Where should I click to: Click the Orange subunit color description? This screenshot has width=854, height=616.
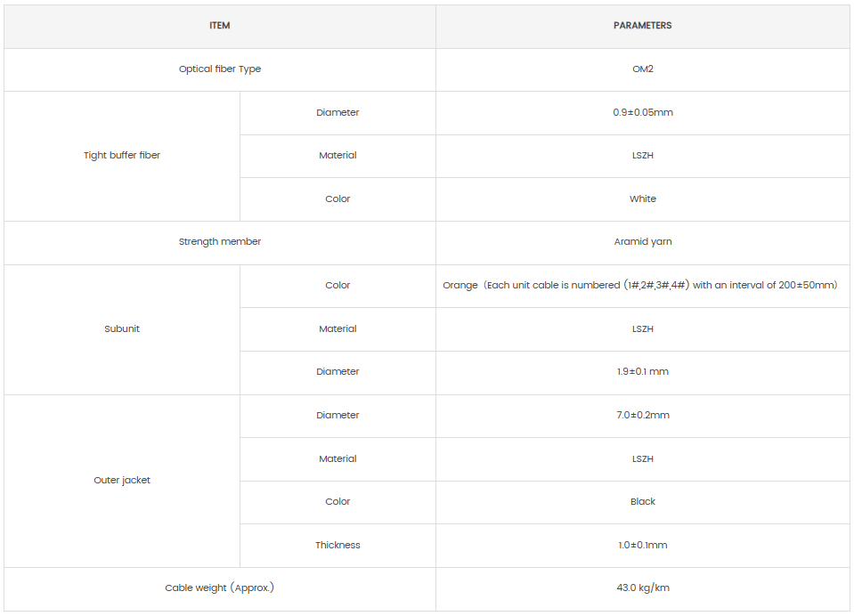639,286
